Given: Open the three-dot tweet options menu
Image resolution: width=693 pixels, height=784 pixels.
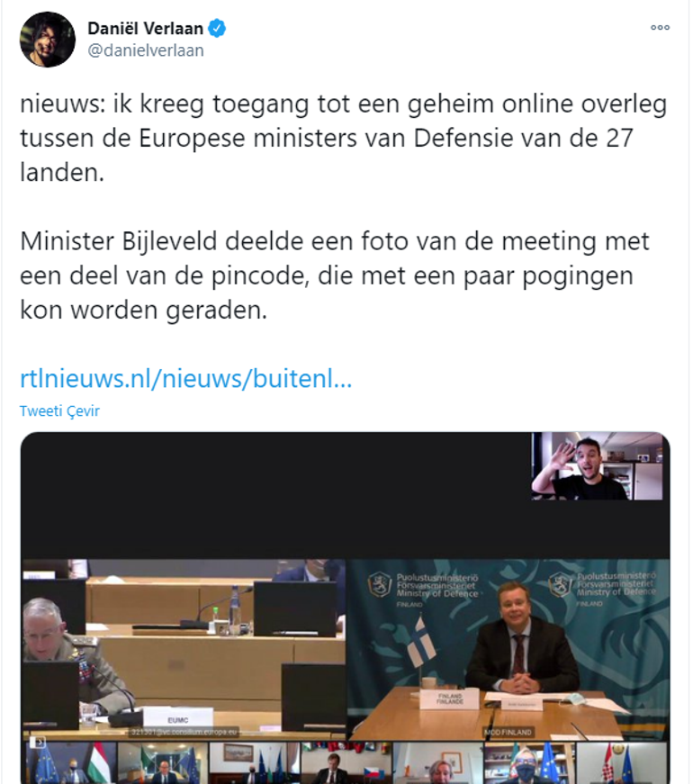Looking at the screenshot, I should tap(660, 28).
